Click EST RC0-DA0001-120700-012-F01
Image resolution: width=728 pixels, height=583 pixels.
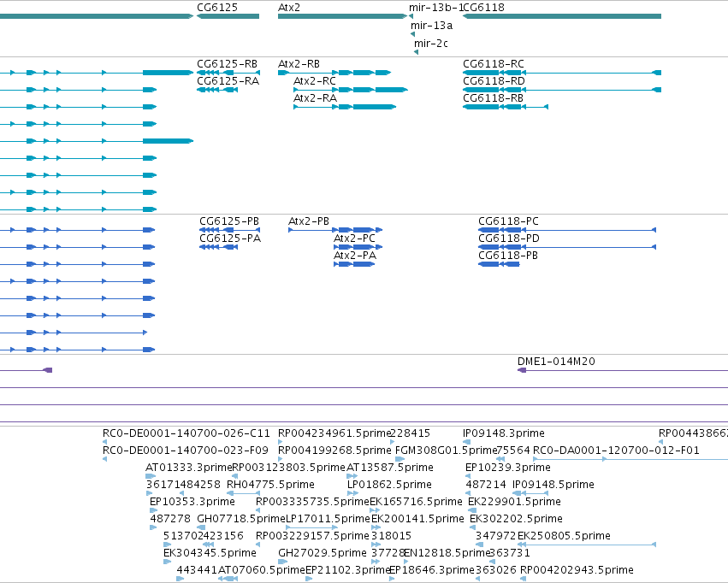click(x=616, y=450)
